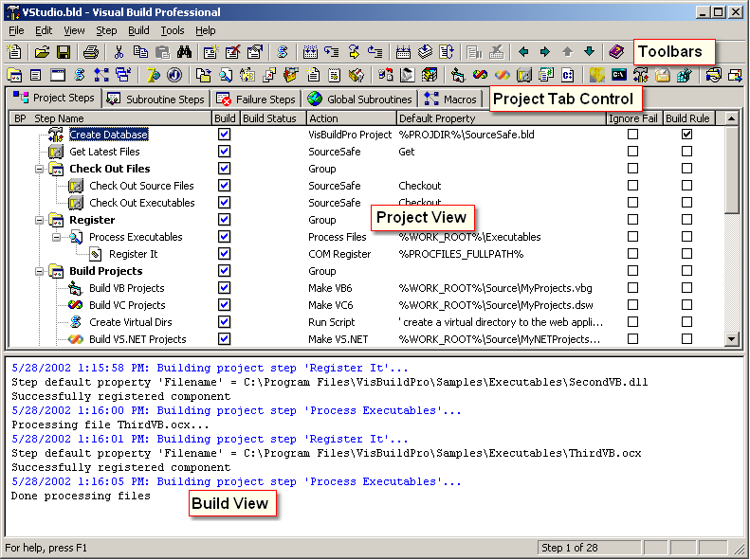Click the blue connected nodes icon in second toolbar
The height and width of the screenshot is (560, 750).
click(x=101, y=75)
